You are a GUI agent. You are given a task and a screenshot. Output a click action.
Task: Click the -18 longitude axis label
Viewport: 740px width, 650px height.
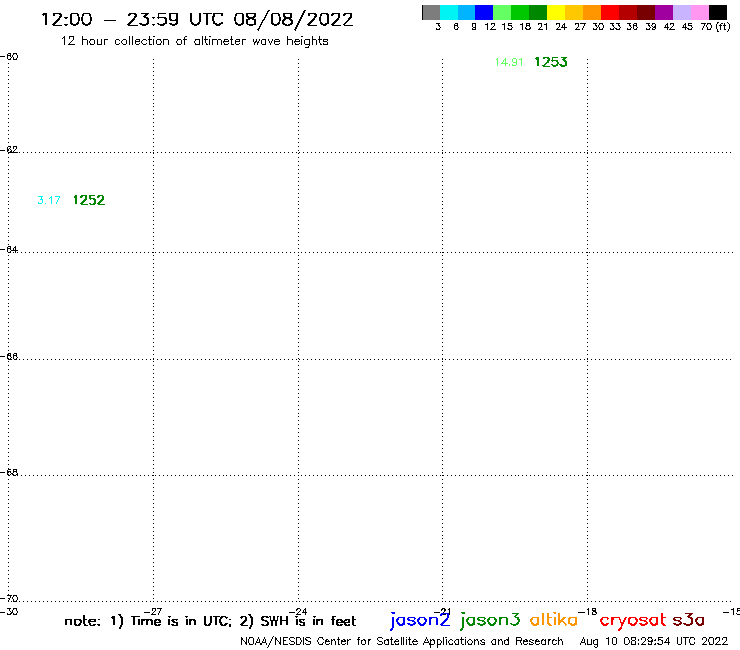click(588, 612)
